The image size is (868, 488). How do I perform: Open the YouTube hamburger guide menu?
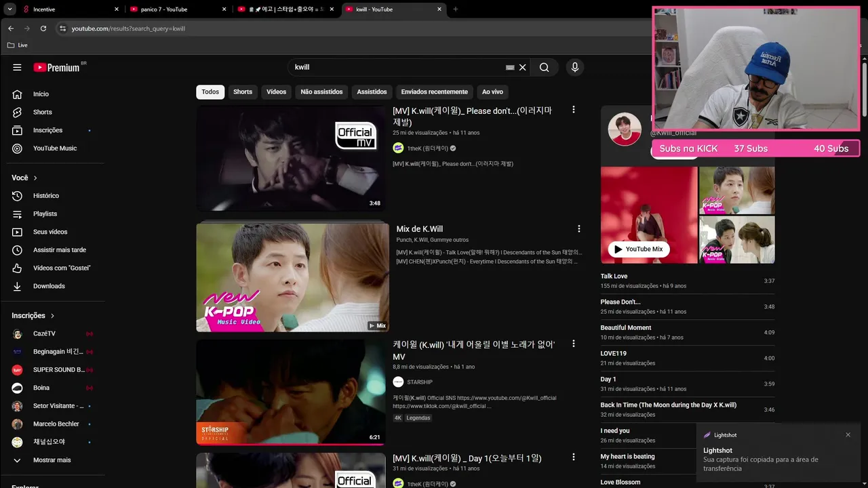click(x=17, y=67)
